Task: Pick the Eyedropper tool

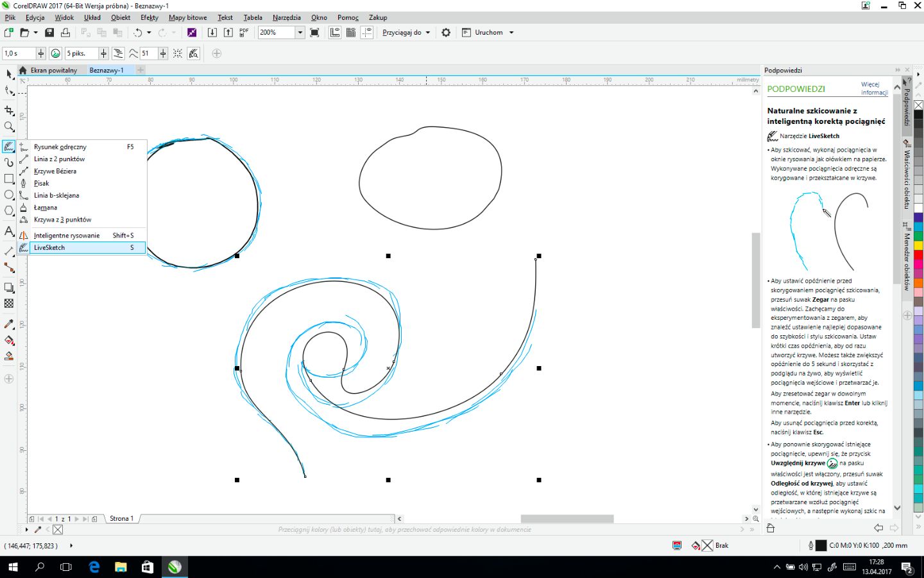Action: (x=9, y=324)
